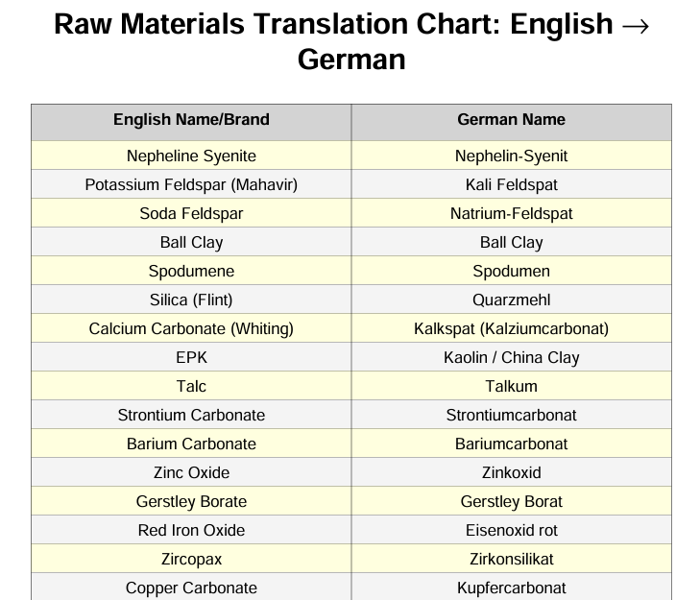Click the 'Kaolin / China Clay' cell
The image size is (700, 600).
click(511, 357)
